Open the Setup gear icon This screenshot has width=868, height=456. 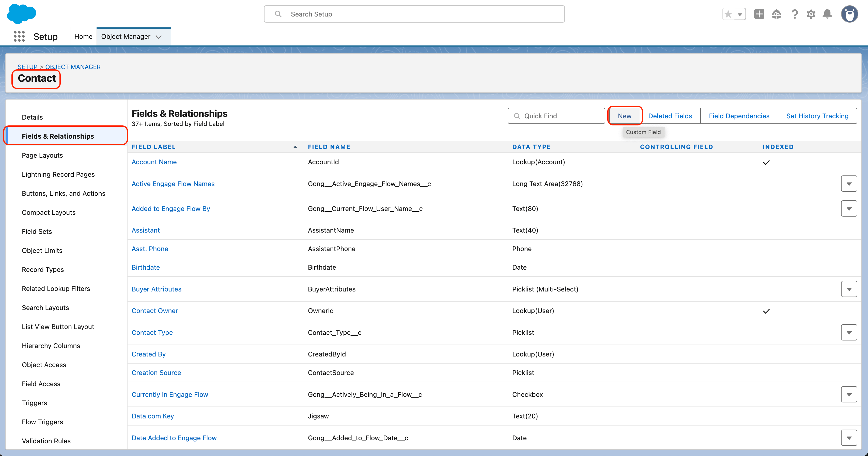pyautogui.click(x=811, y=14)
